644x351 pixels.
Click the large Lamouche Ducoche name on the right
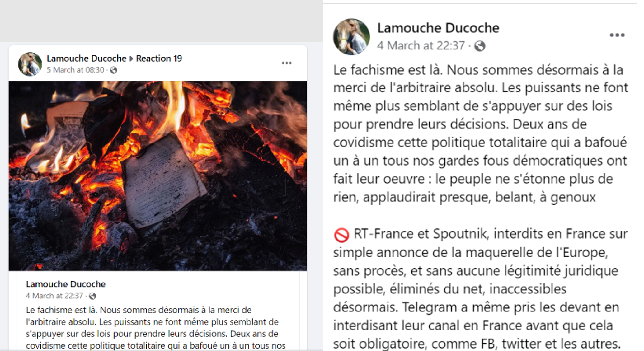438,28
